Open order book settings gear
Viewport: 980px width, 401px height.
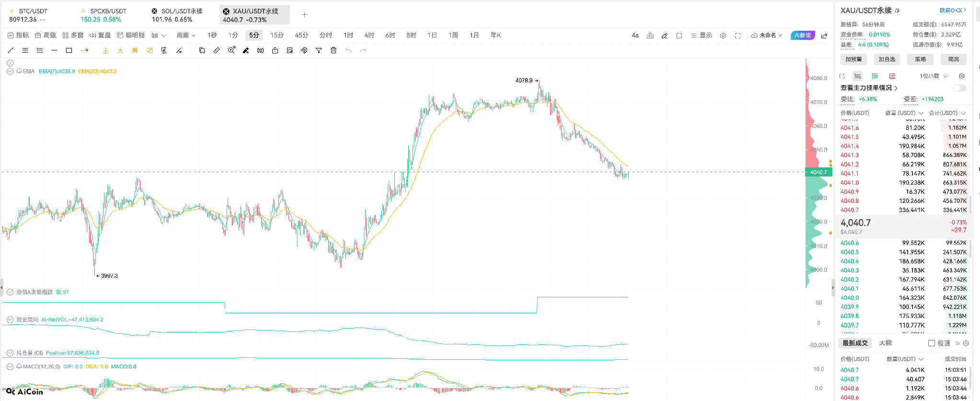click(962, 76)
